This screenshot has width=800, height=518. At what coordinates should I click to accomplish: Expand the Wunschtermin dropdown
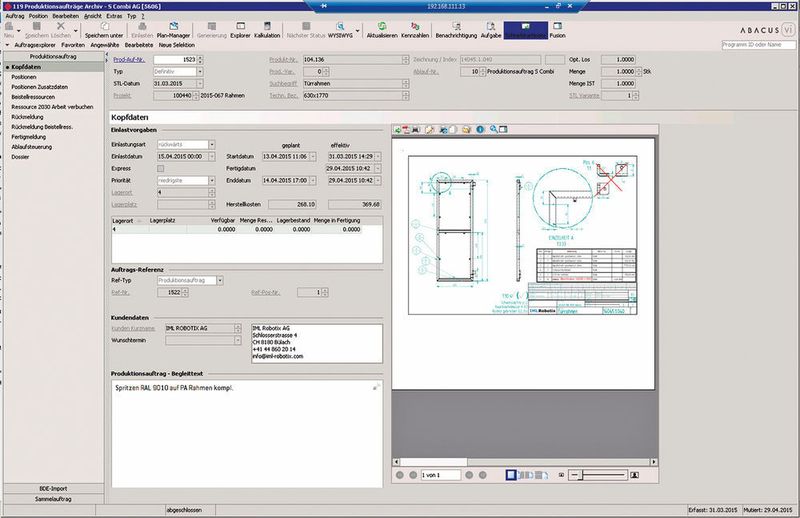[238, 340]
